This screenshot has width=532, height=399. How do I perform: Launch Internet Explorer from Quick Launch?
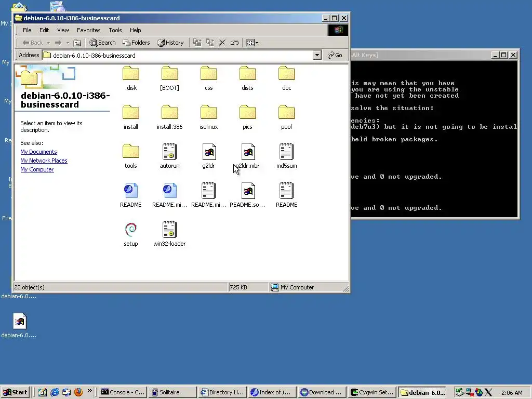[x=54, y=392]
